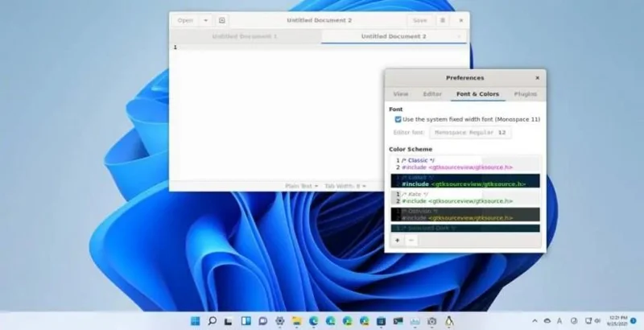Pick the Oblivion color scheme
This screenshot has height=330, width=644.
465,214
